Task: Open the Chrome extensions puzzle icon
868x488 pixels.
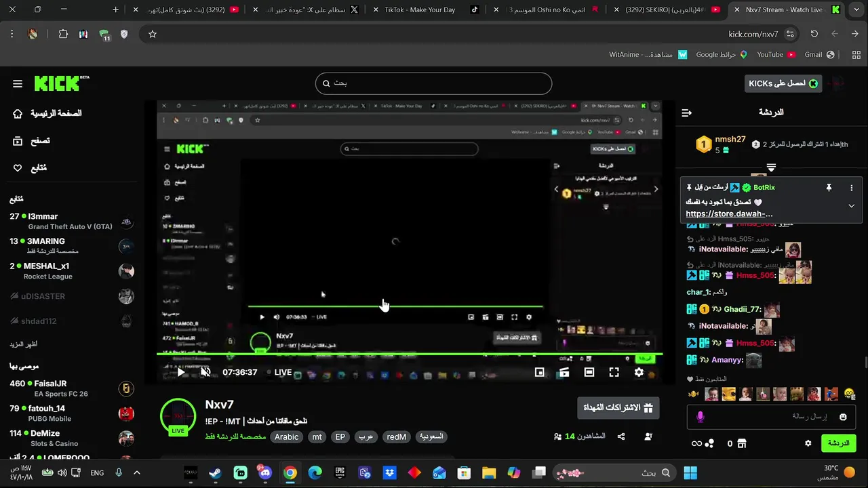Action: click(x=63, y=34)
